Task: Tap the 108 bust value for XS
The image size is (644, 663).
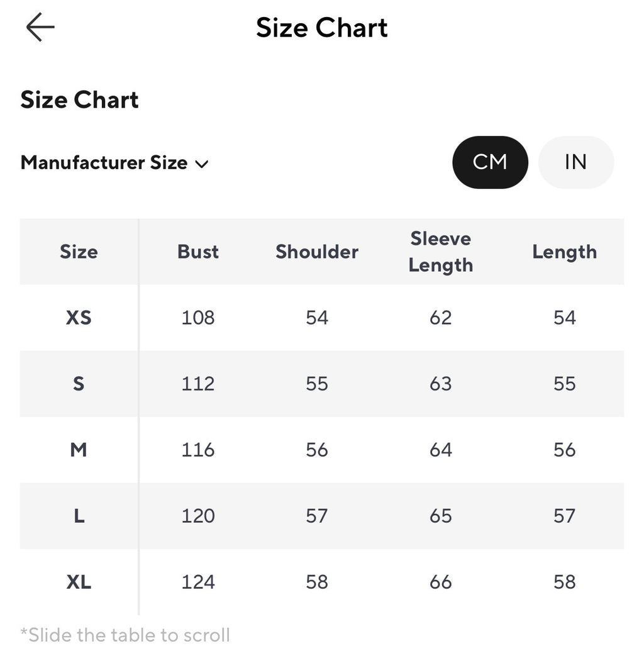Action: (x=198, y=318)
